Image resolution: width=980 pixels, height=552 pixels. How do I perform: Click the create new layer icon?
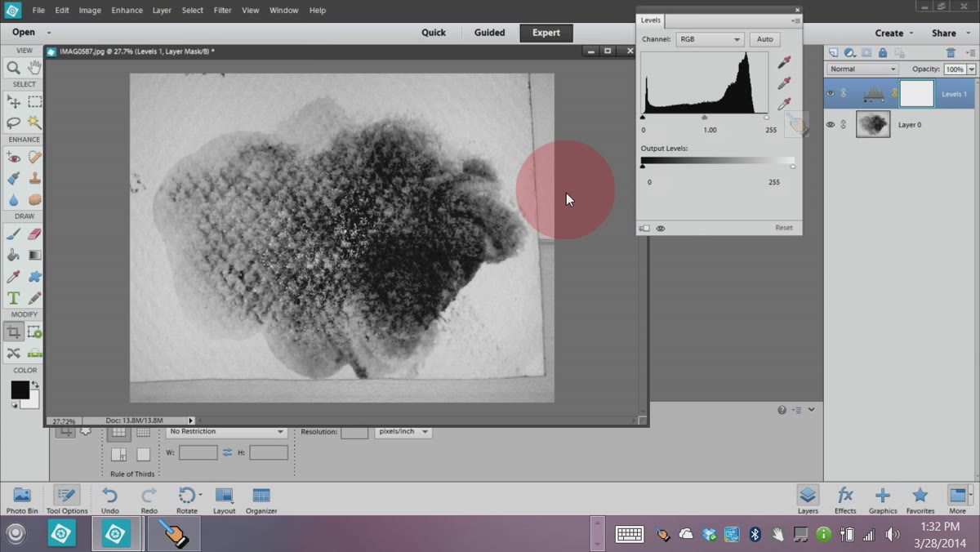coord(832,52)
